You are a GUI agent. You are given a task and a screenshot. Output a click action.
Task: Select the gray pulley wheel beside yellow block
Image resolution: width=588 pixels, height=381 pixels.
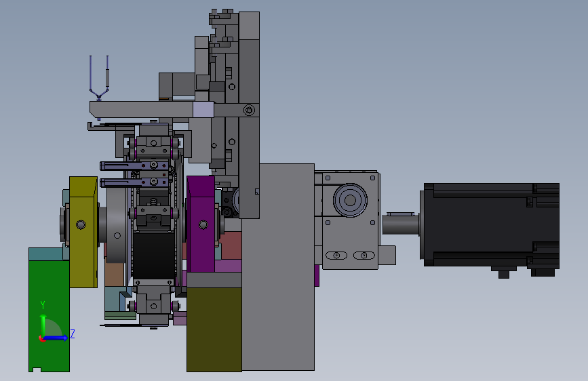click(117, 225)
